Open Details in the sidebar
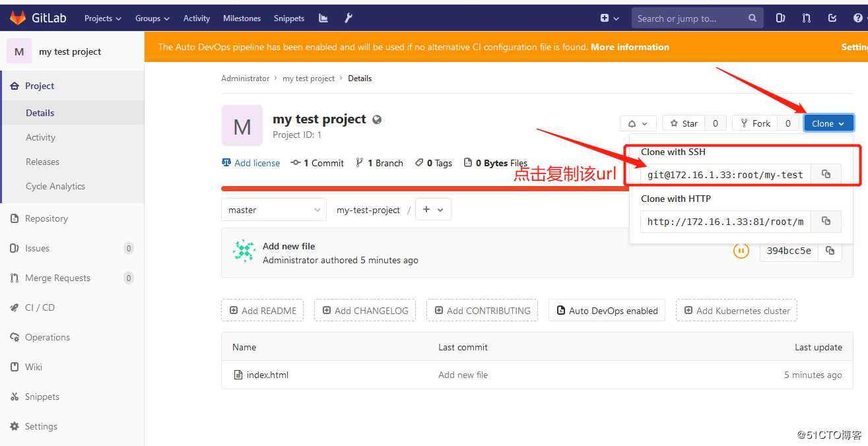This screenshot has height=446, width=868. [73, 113]
